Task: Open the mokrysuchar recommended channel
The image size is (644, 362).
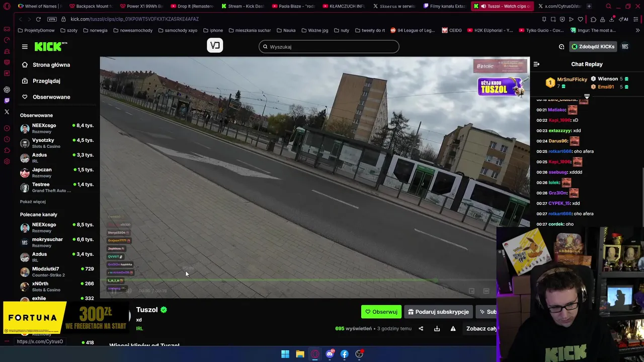Action: tap(57, 242)
